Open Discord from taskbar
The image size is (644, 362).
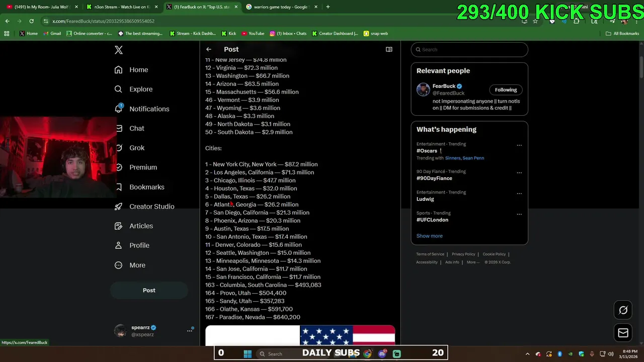tap(382, 354)
